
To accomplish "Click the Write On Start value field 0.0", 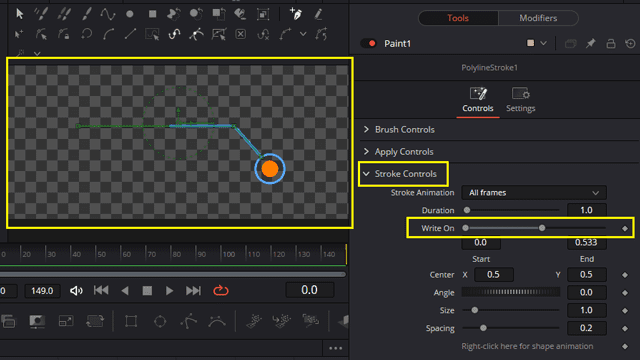I will click(481, 243).
